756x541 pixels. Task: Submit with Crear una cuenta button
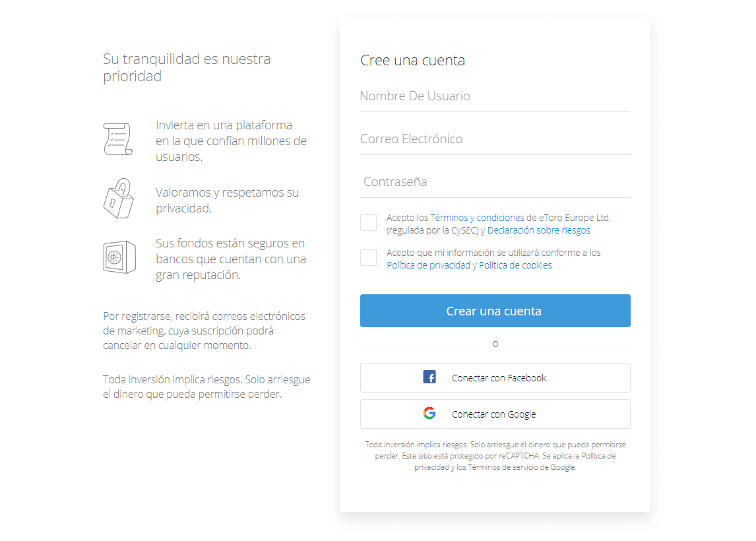pos(495,311)
